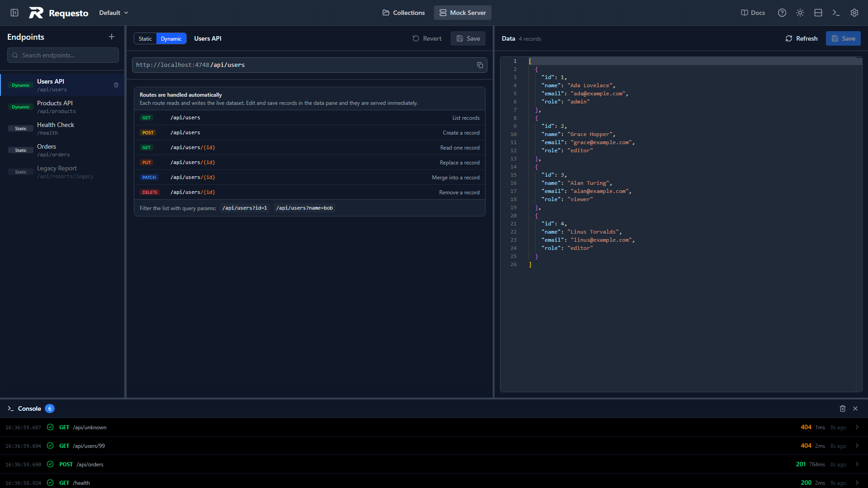868x488 pixels.
Task: Place cursor on "Grace Hopper" name line
Action: pyautogui.click(x=578, y=134)
